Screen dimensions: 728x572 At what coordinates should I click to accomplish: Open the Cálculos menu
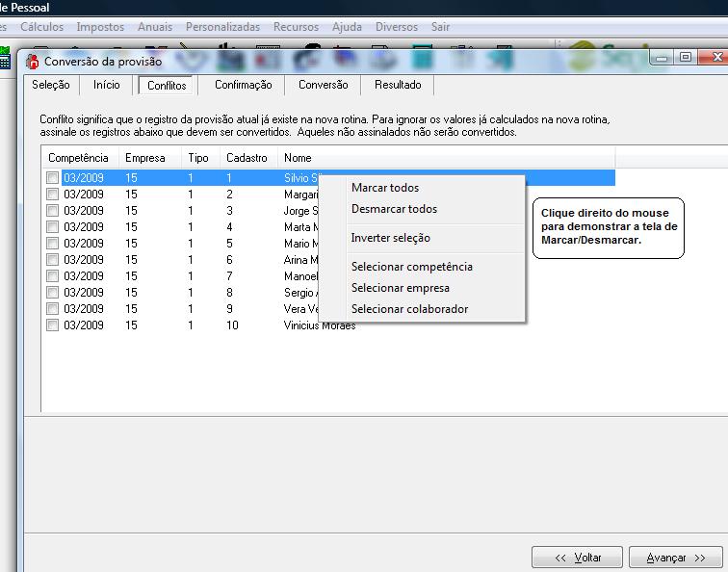click(x=41, y=27)
